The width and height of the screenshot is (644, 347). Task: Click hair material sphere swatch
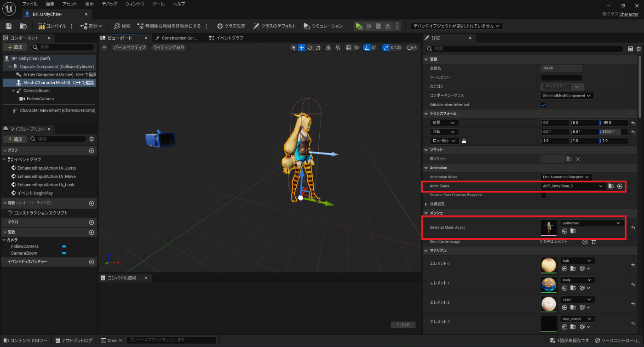[x=548, y=266]
